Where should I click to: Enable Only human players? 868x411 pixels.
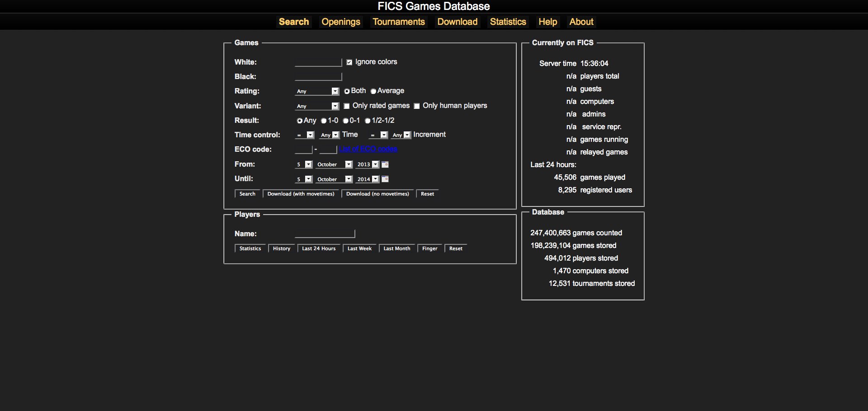[x=416, y=106]
